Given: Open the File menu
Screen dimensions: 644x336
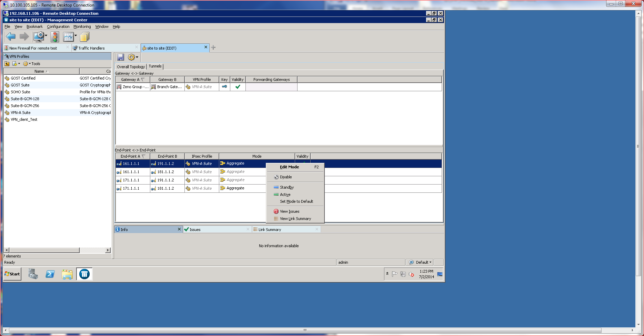Looking at the screenshot, I should pyautogui.click(x=7, y=27).
